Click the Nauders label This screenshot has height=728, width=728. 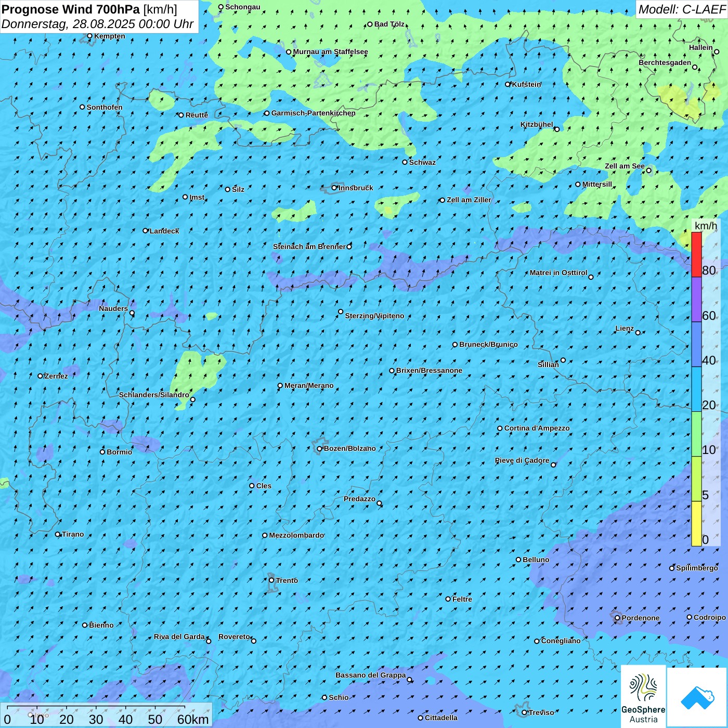[x=113, y=308]
